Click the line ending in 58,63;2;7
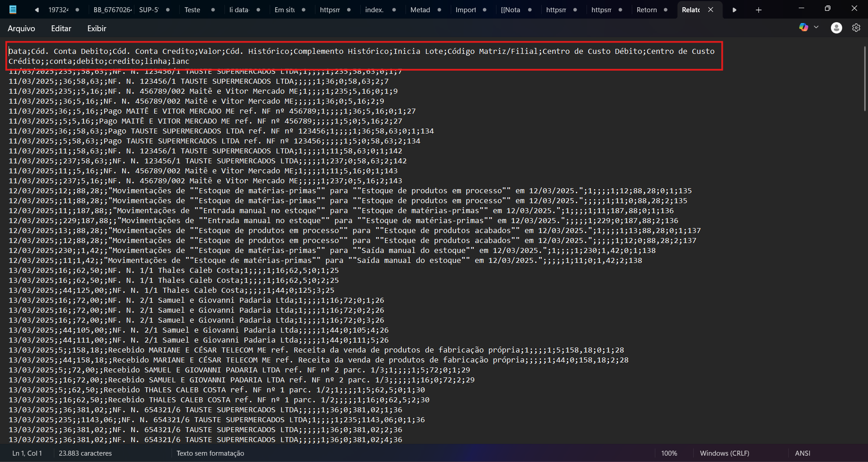The height and width of the screenshot is (462, 868). (x=199, y=81)
